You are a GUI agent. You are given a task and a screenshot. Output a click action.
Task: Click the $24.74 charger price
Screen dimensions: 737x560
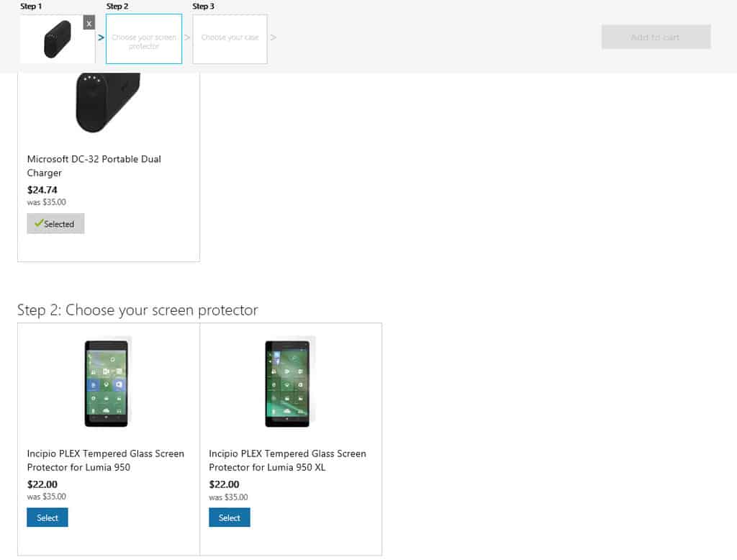(42, 190)
